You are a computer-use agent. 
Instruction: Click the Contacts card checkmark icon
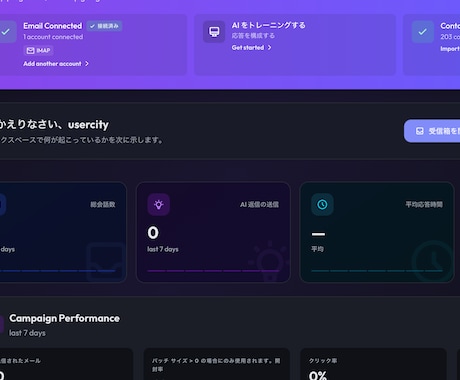coord(423,32)
